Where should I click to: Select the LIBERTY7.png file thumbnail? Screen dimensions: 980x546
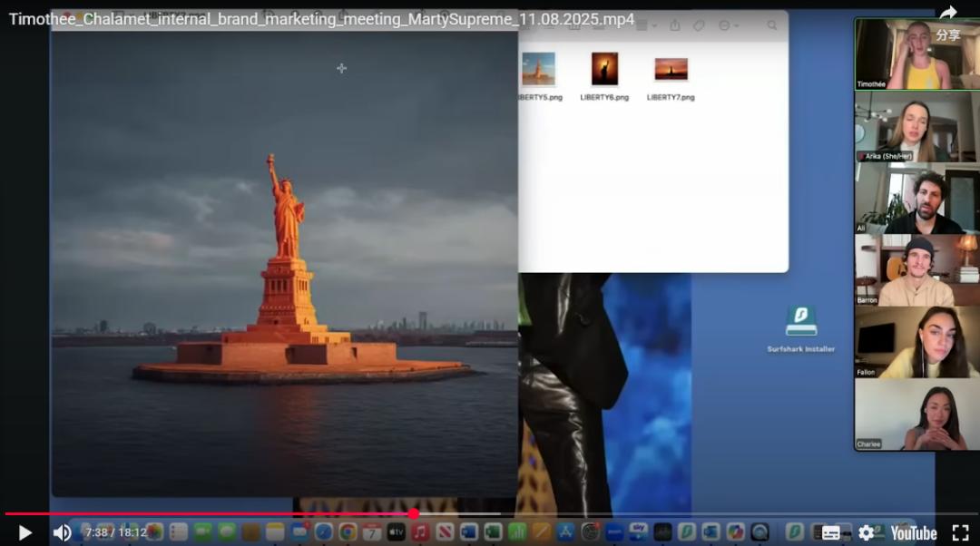tap(671, 69)
